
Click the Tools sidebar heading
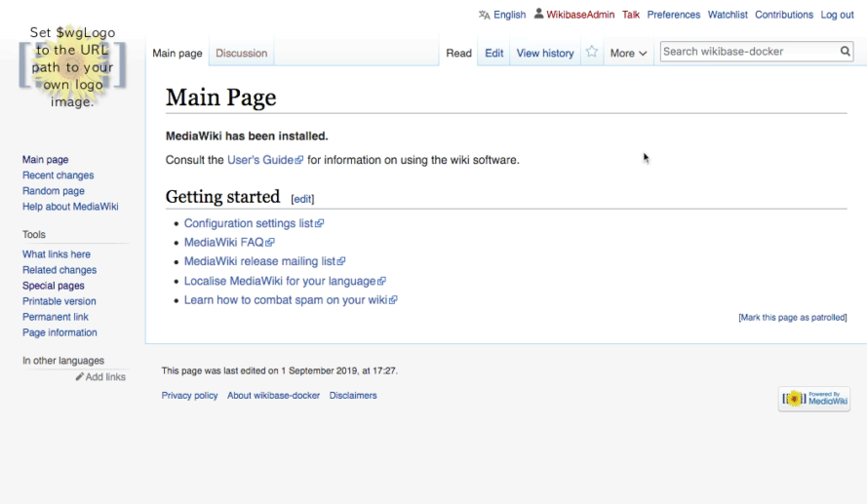point(34,234)
